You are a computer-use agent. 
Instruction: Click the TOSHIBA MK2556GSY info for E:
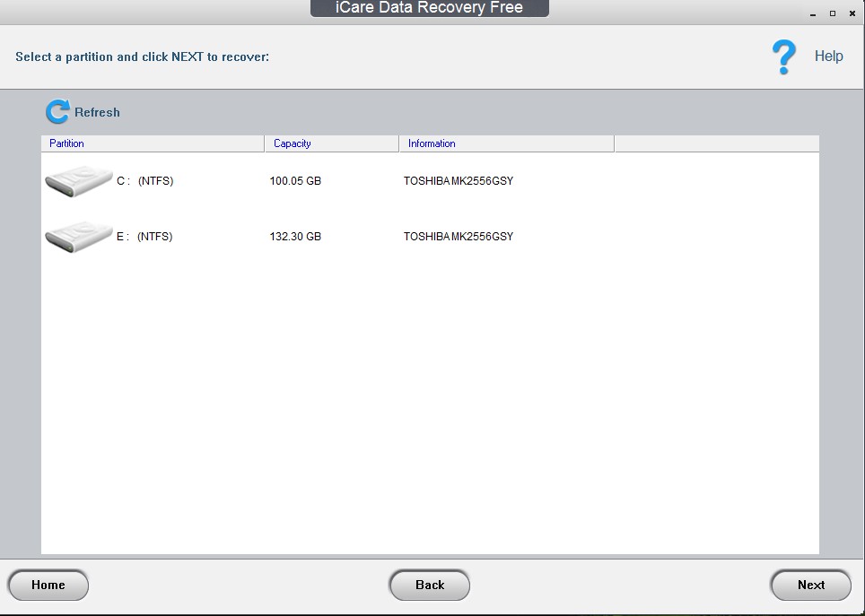(459, 236)
